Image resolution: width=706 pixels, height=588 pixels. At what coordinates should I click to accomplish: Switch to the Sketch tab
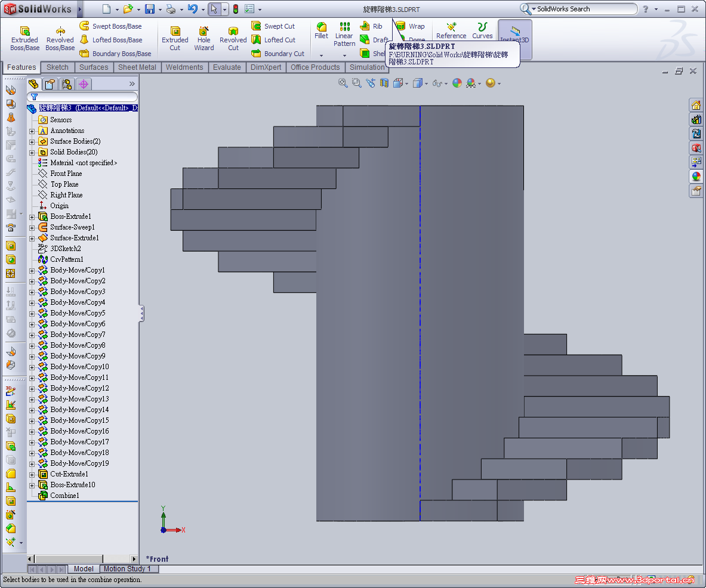(58, 67)
